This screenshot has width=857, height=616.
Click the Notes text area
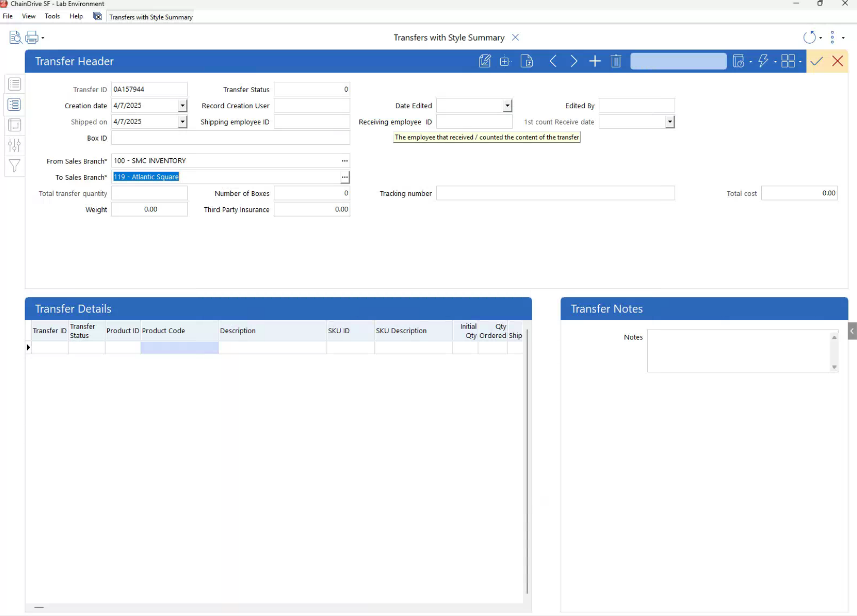click(739, 350)
